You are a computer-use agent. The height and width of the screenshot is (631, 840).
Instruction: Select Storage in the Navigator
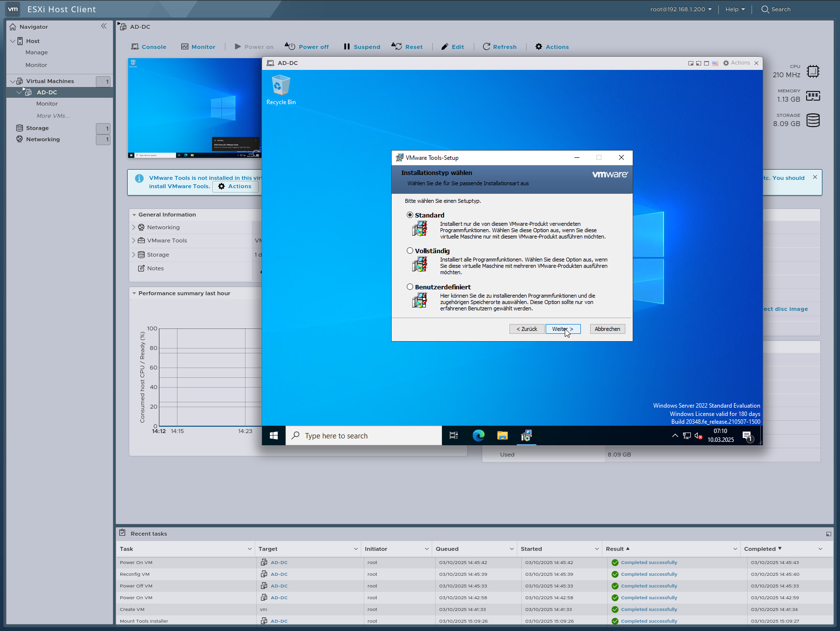[37, 128]
